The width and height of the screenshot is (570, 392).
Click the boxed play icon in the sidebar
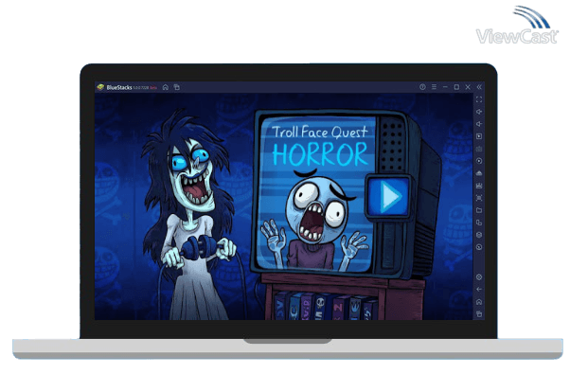[479, 136]
